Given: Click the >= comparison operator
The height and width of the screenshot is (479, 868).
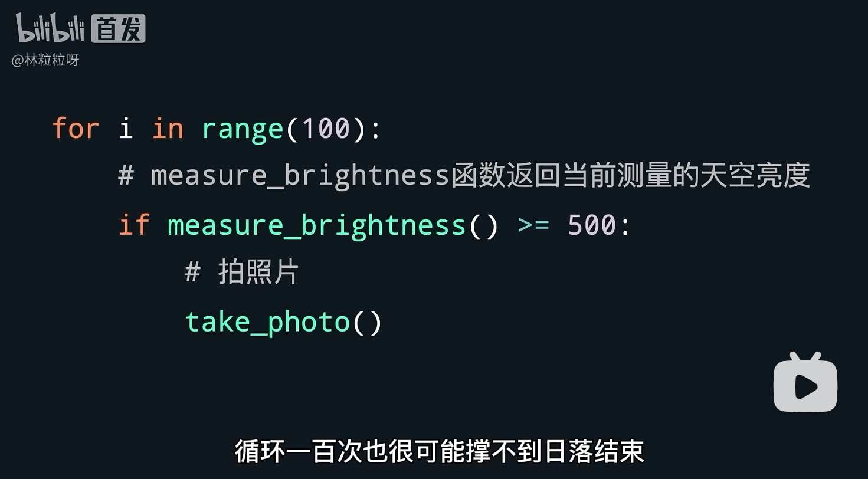Looking at the screenshot, I should [x=533, y=225].
